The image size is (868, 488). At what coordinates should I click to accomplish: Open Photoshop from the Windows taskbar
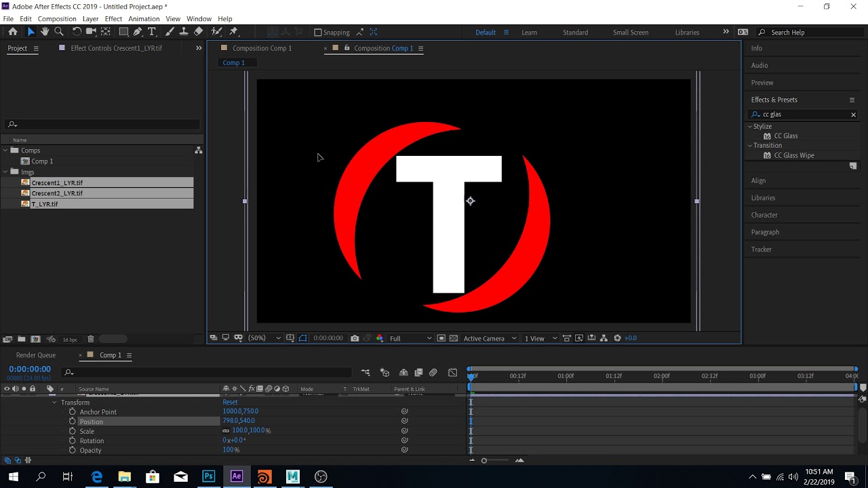click(x=208, y=476)
